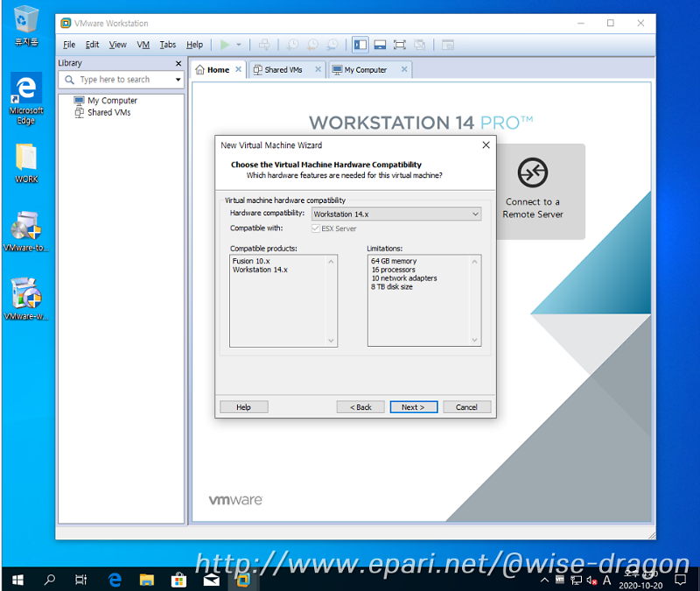Toggle the thumbnail bar view icon
Screen dimensions: 700x591
coord(380,45)
